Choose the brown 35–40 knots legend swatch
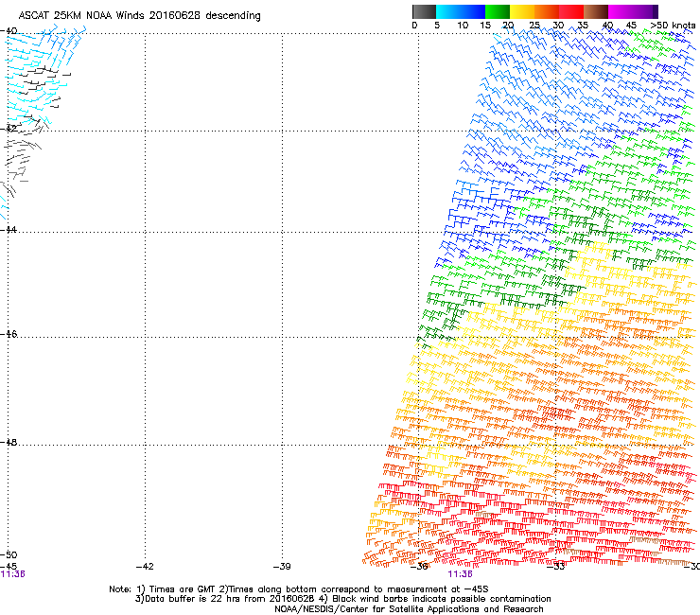This screenshot has height=615, width=700. point(596,11)
